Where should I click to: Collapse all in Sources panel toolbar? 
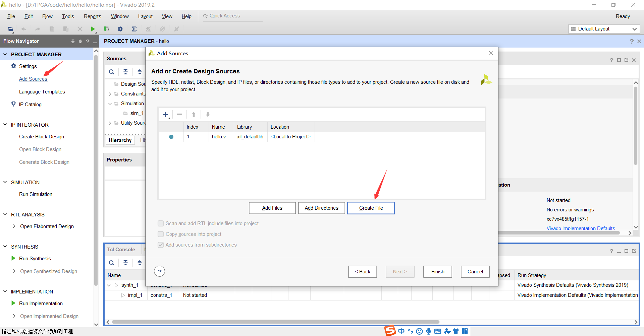pyautogui.click(x=125, y=72)
